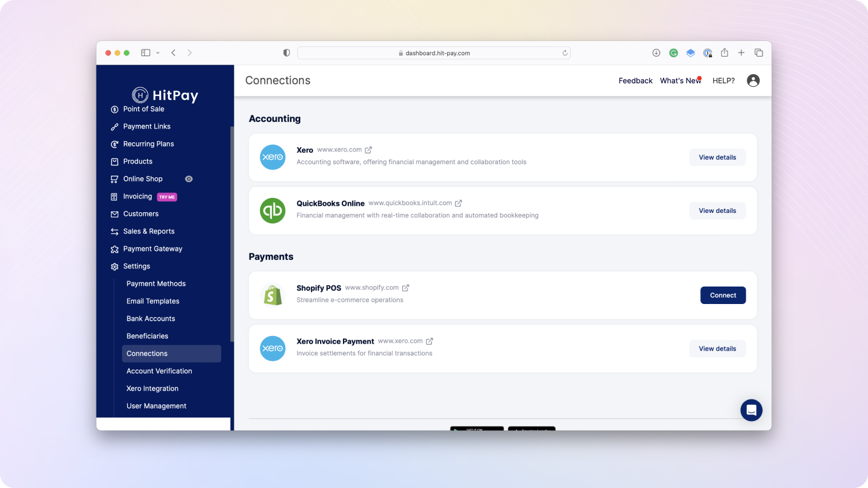
Task: Open Safari downloads icon
Action: 656,53
